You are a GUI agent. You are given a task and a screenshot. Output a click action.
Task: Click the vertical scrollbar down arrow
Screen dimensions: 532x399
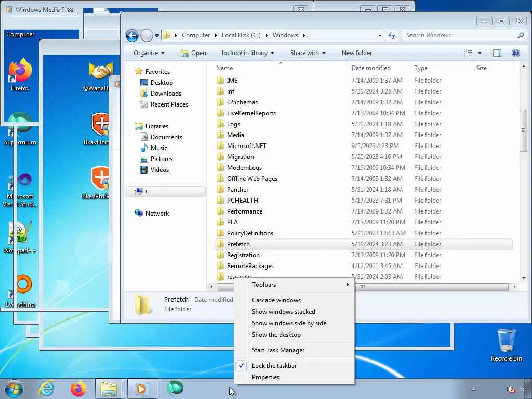[524, 278]
